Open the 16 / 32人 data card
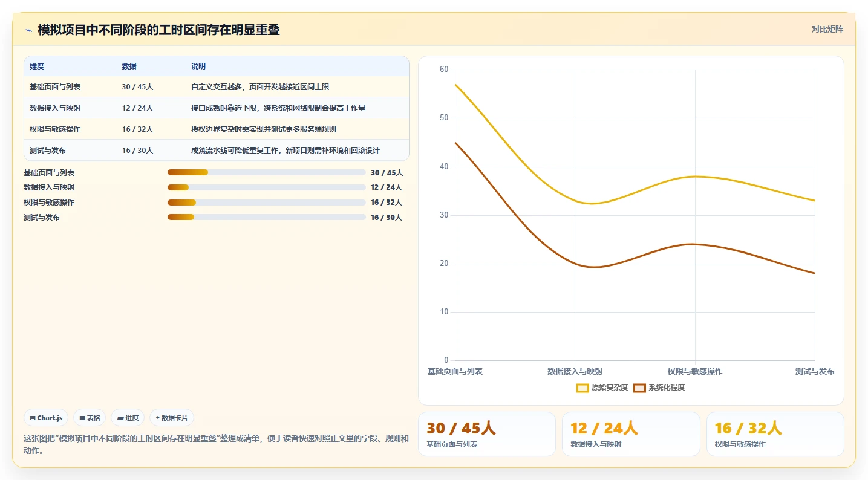This screenshot has height=480, width=868. 775,434
